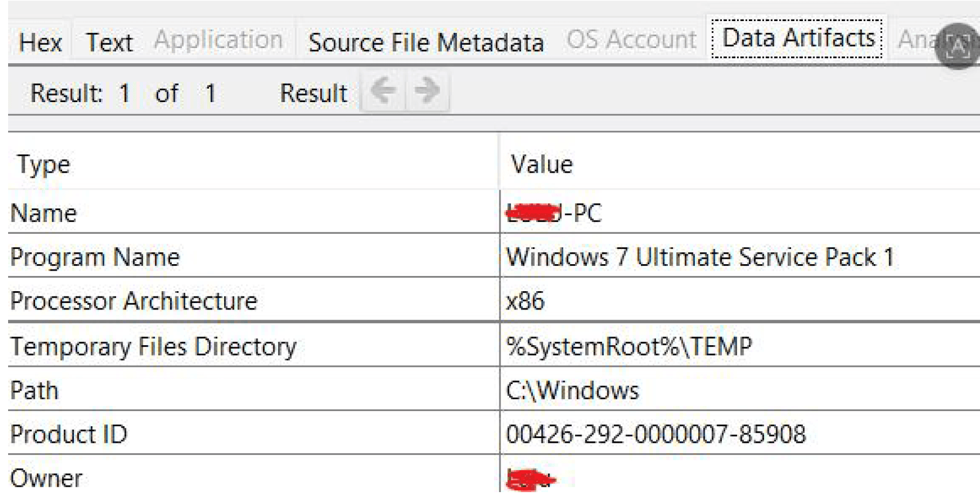Image resolution: width=980 pixels, height=504 pixels.
Task: Switch to the OS Account tab
Action: (x=631, y=40)
